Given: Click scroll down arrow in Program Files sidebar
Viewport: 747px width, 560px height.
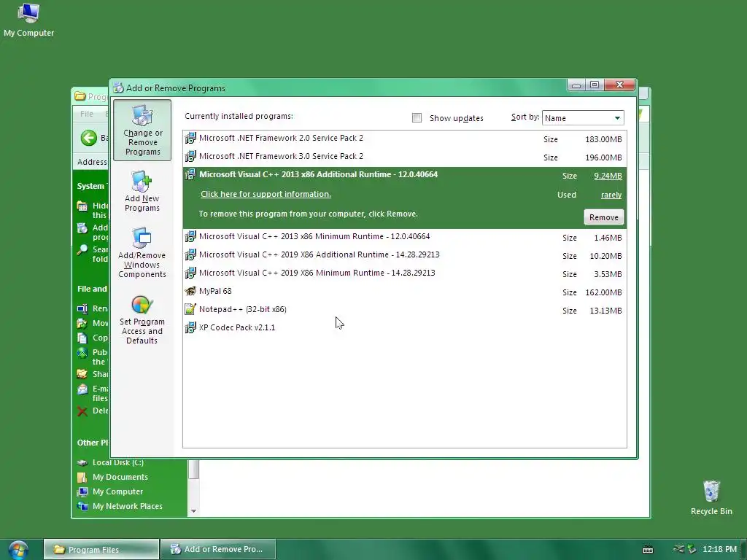Looking at the screenshot, I should (x=193, y=511).
